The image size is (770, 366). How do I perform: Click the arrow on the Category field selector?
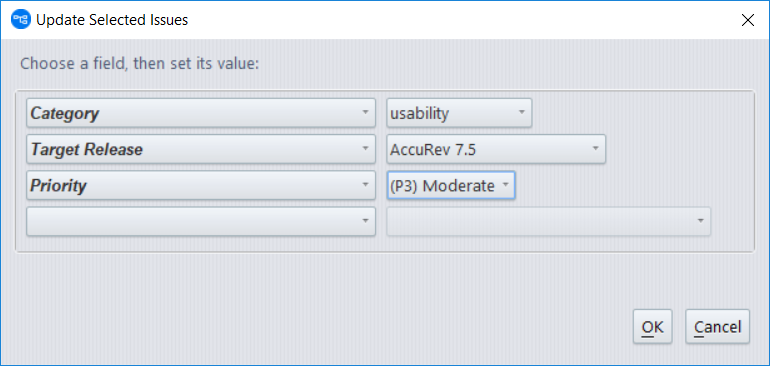[x=365, y=112]
